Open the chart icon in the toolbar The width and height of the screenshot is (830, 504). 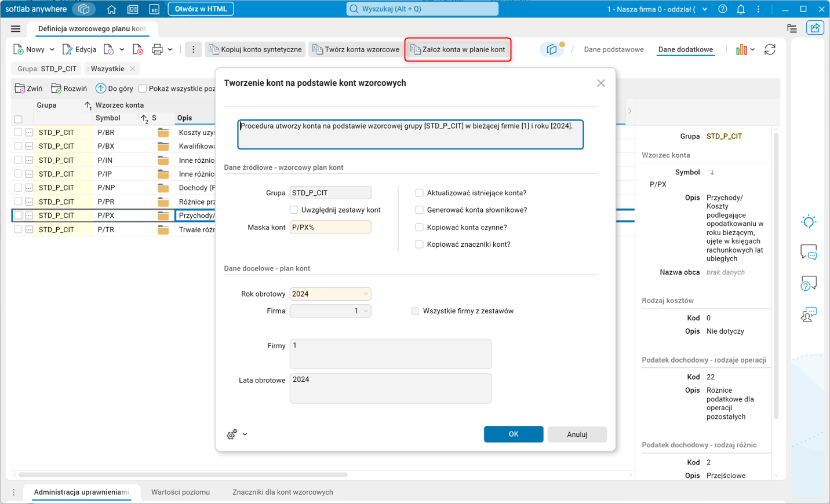(741, 50)
